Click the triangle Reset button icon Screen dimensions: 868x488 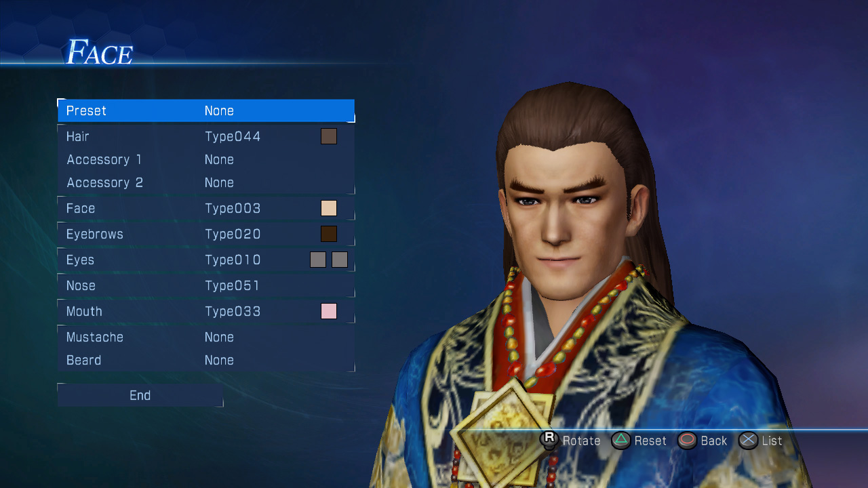point(620,441)
